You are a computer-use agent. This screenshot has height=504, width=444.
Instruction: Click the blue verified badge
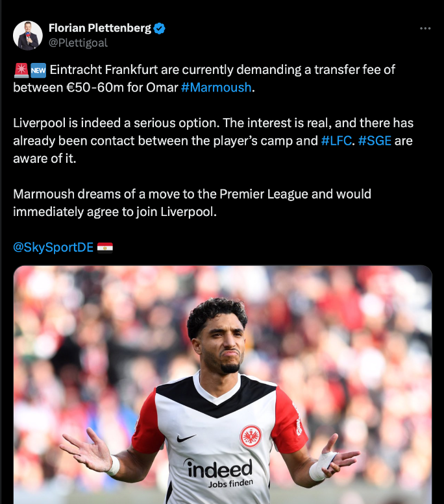(159, 29)
